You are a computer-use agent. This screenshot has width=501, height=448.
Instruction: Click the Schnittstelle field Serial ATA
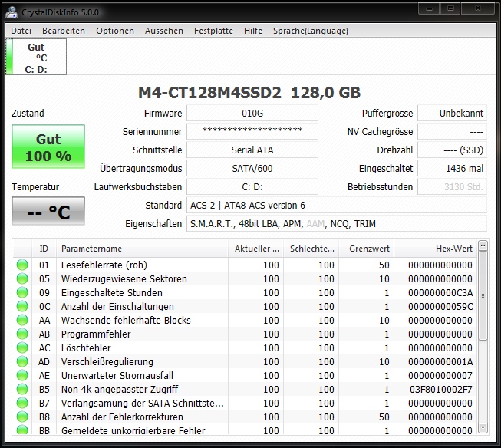(252, 150)
